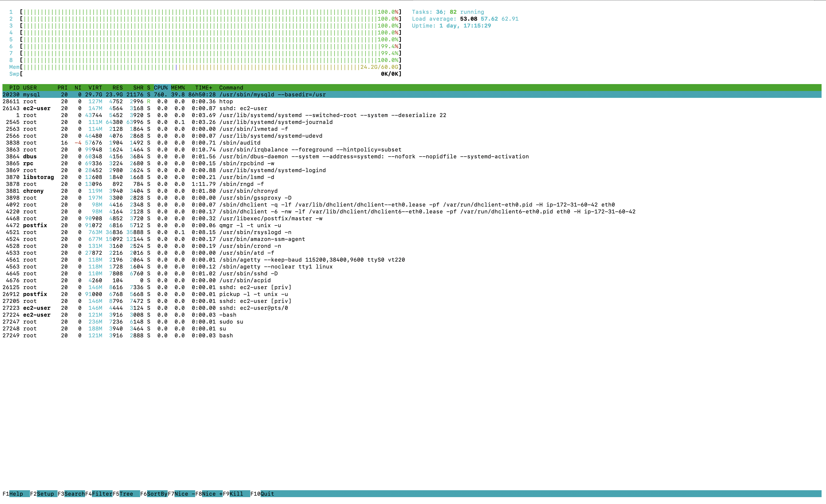Viewport: 826px width, 504px height.
Task: Select PID 27249 bash row
Action: (x=412, y=335)
